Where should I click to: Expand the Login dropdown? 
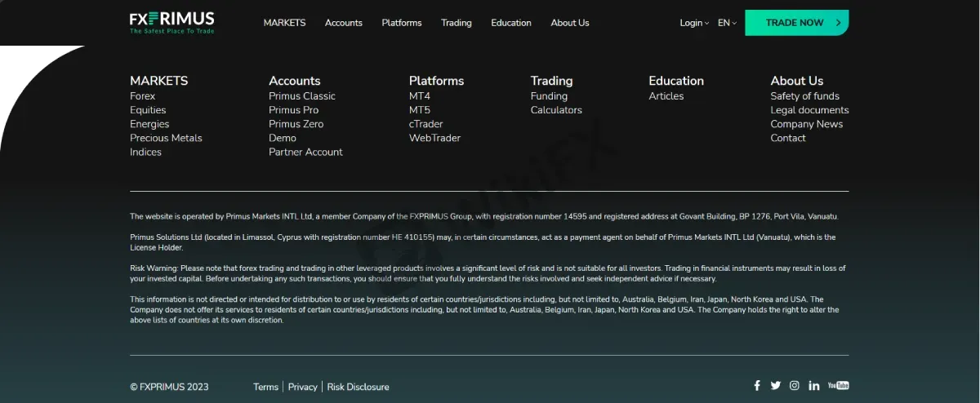(x=695, y=23)
